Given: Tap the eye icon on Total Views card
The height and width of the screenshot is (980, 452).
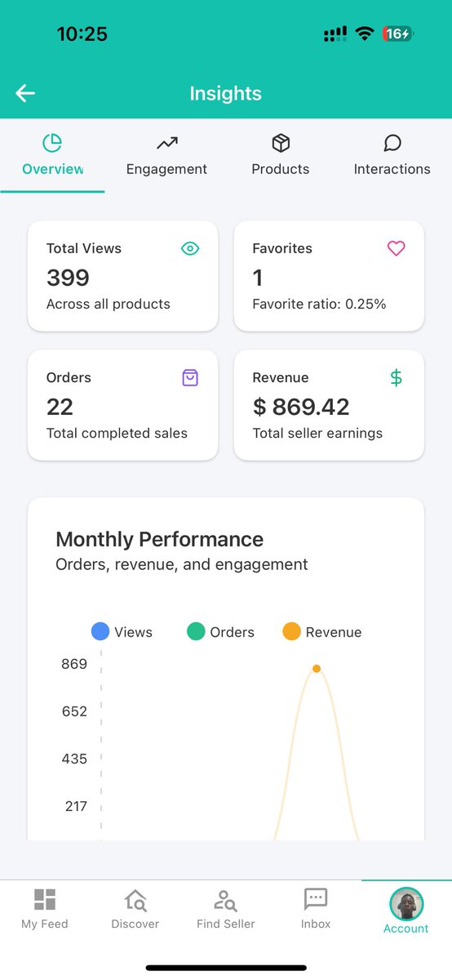Looking at the screenshot, I should (190, 248).
